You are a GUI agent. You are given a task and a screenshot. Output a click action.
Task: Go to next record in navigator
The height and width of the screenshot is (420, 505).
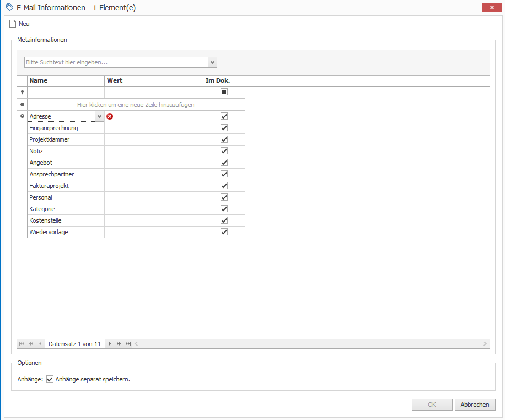(x=110, y=344)
